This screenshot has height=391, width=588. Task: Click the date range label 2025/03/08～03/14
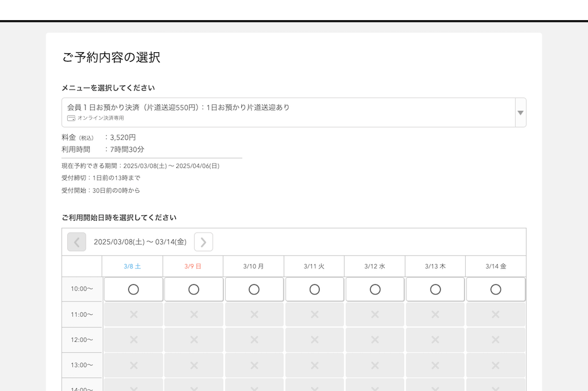click(x=140, y=241)
